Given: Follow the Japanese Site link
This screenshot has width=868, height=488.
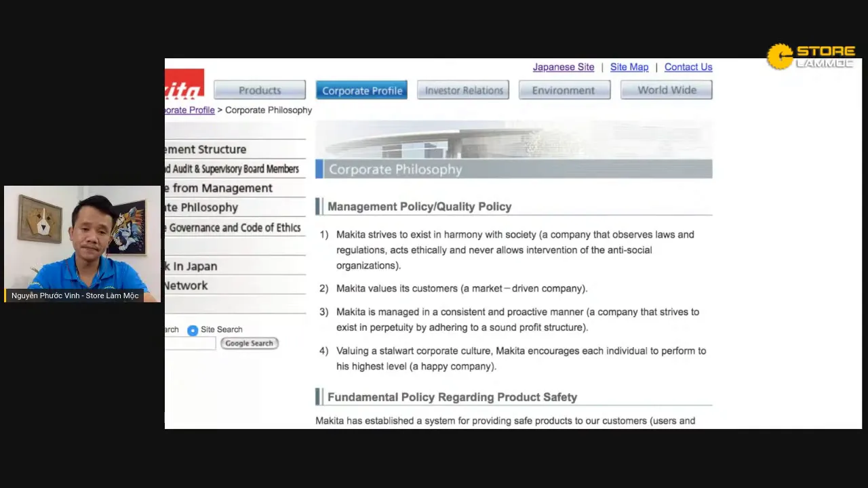Looking at the screenshot, I should [563, 67].
